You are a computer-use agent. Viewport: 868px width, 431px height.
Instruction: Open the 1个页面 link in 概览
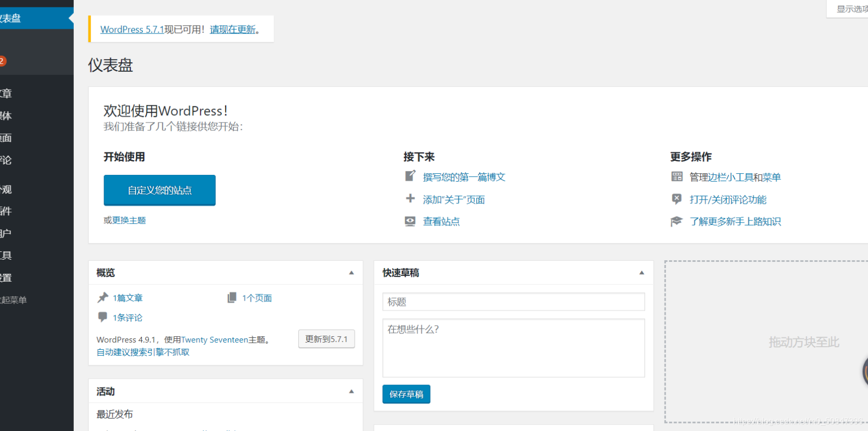point(257,298)
